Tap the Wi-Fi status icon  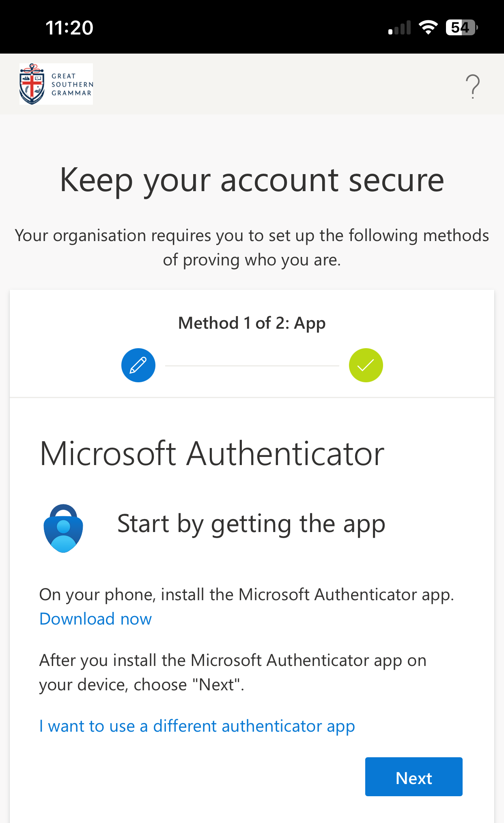[428, 27]
